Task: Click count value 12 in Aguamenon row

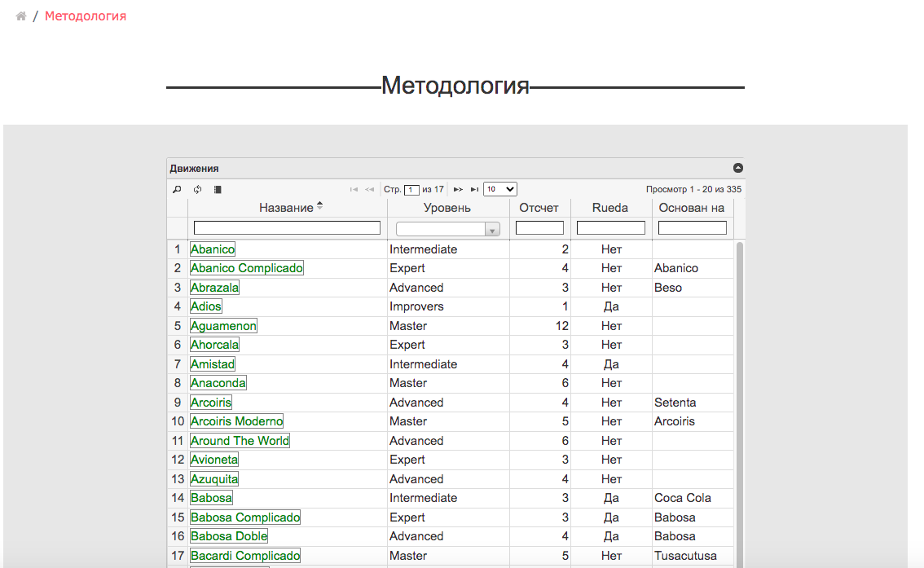Action: (x=561, y=326)
